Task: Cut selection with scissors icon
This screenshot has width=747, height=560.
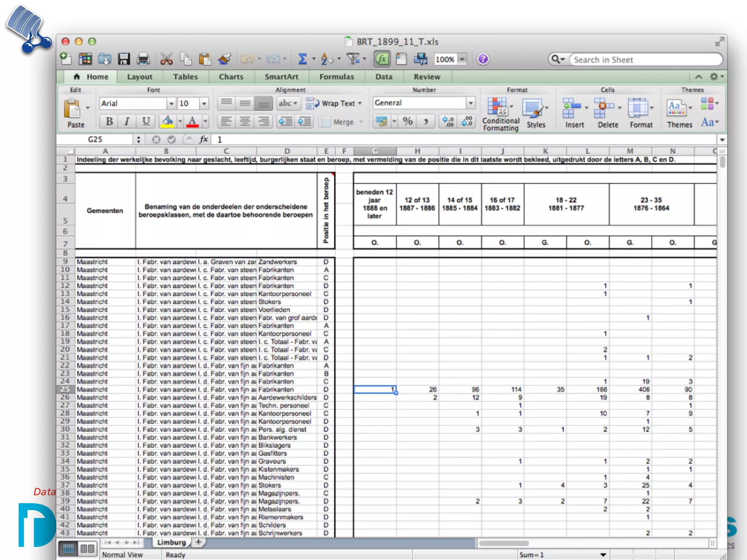Action: [x=166, y=59]
